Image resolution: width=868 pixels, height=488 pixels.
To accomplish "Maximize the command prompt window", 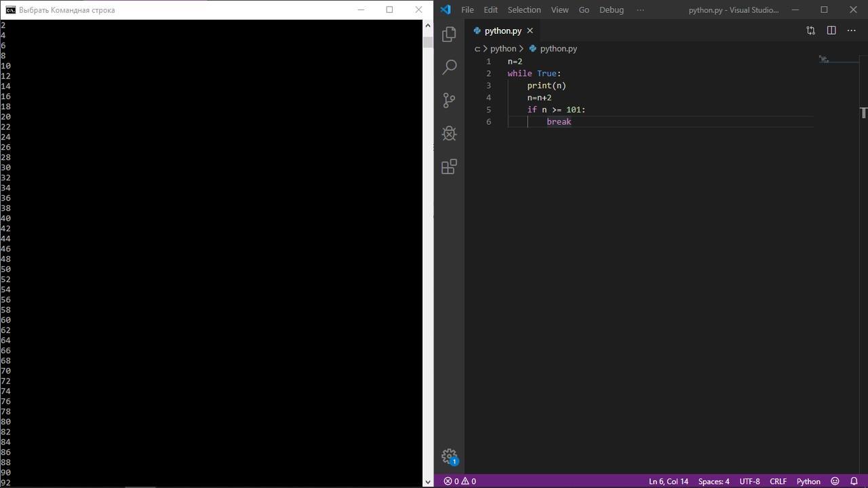I will click(x=389, y=9).
